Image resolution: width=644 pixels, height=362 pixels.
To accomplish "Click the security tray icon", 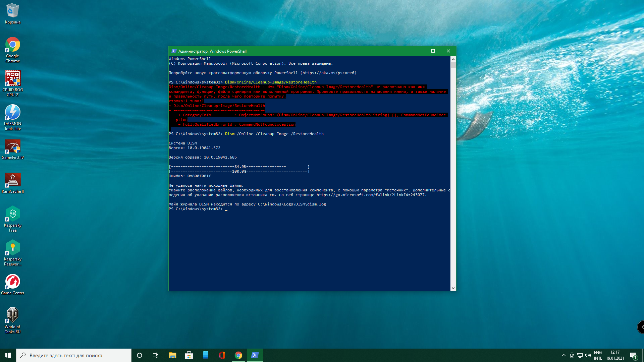I will click(572, 355).
